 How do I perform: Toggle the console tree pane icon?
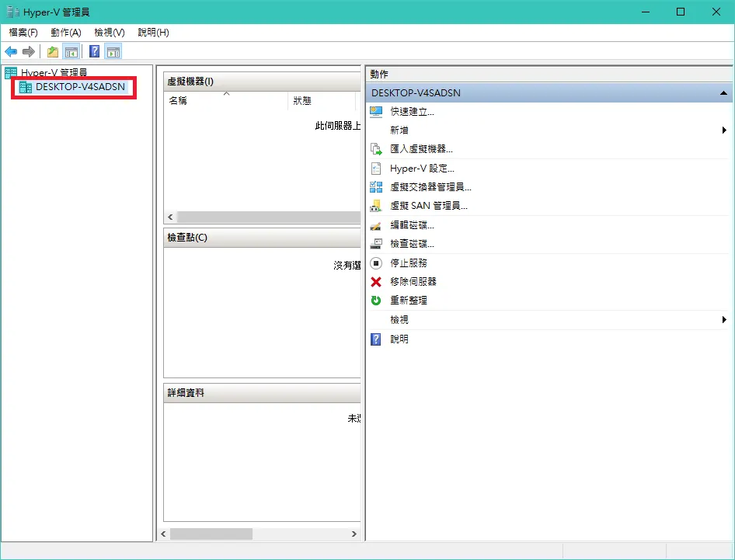click(71, 51)
